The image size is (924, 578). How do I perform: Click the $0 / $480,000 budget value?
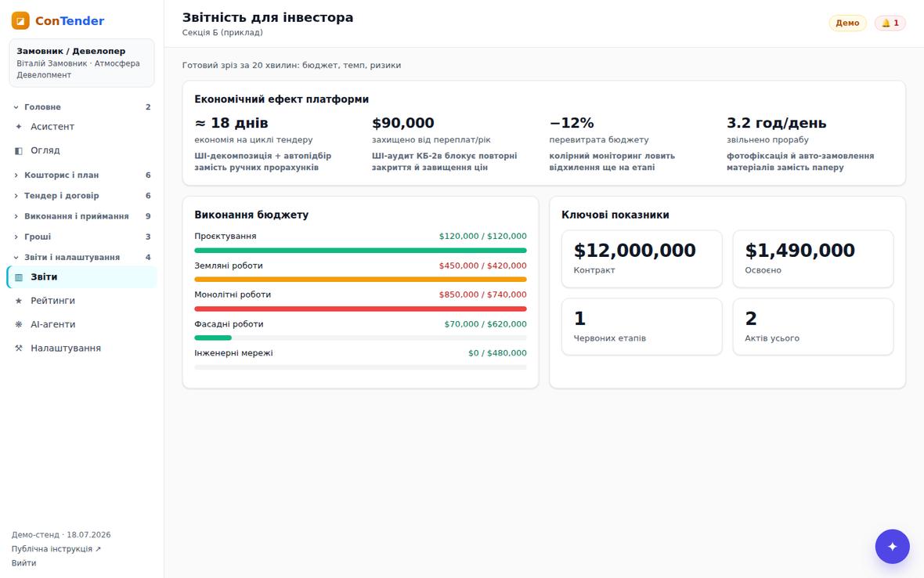[x=497, y=353]
